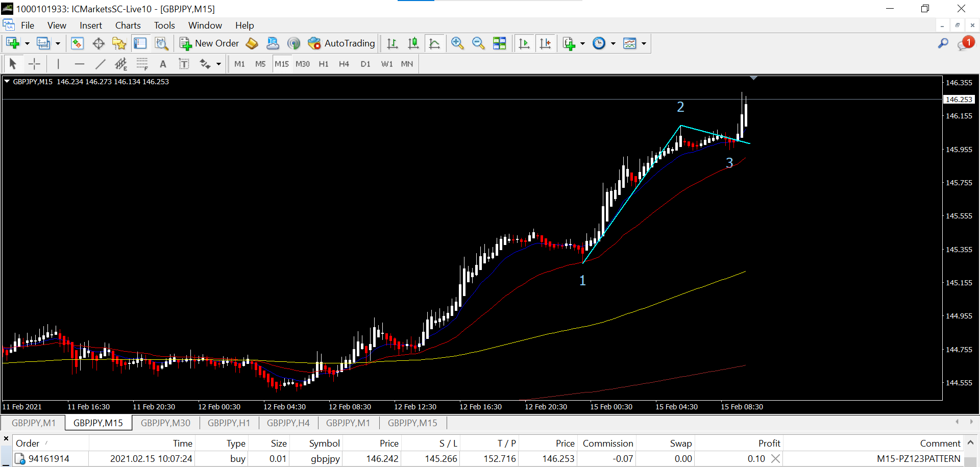Tile chart windows with the grid icon
This screenshot has height=467, width=980.
(x=500, y=43)
